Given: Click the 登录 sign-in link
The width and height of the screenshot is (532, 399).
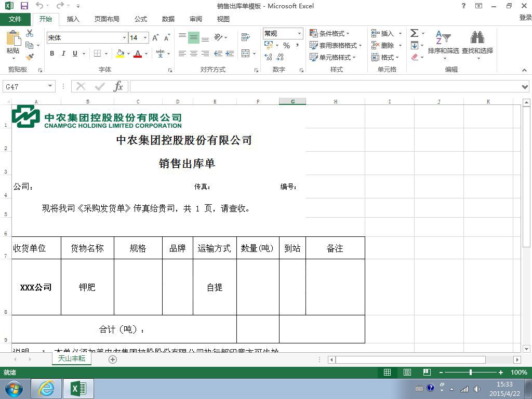Looking at the screenshot, I should tap(525, 17).
